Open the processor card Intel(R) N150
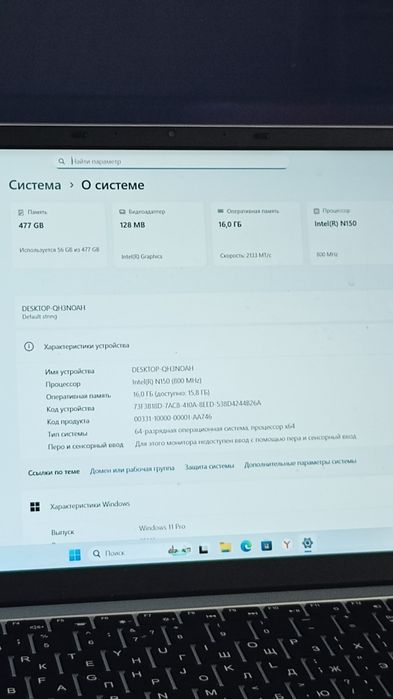 point(350,234)
